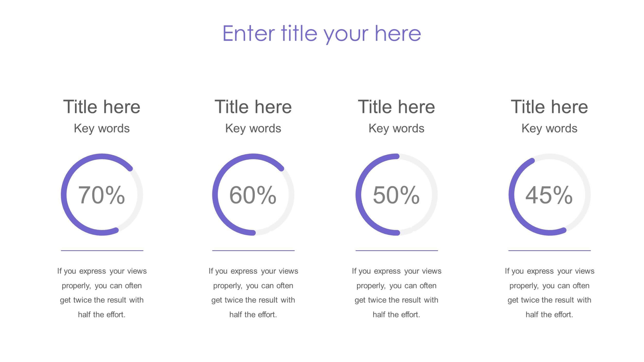
Task: Select 'Key words' subtitle above 70% ring
Action: pyautogui.click(x=102, y=128)
